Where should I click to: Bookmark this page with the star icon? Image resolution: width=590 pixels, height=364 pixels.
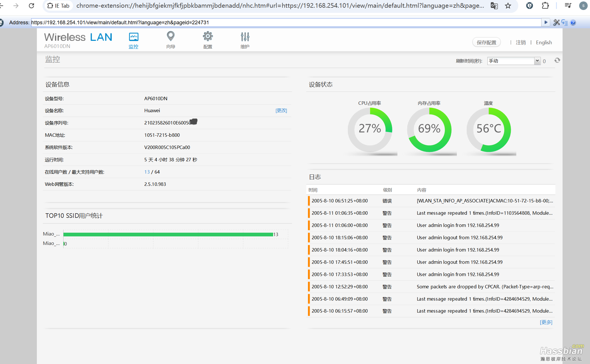tap(508, 6)
